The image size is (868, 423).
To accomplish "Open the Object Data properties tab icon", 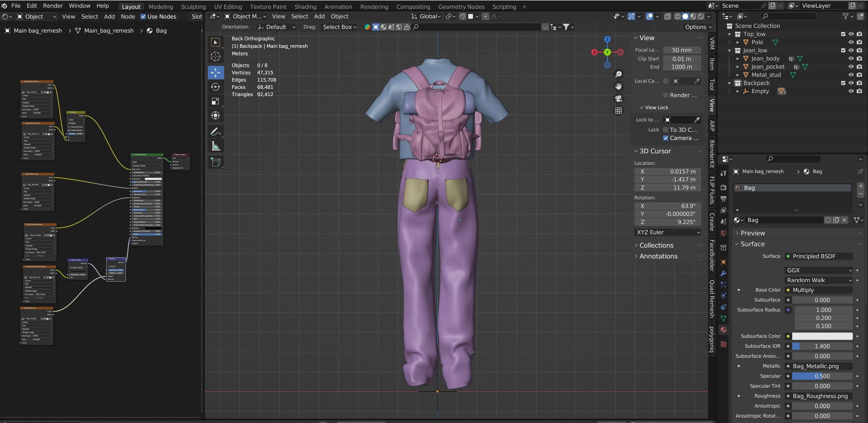I will (724, 318).
